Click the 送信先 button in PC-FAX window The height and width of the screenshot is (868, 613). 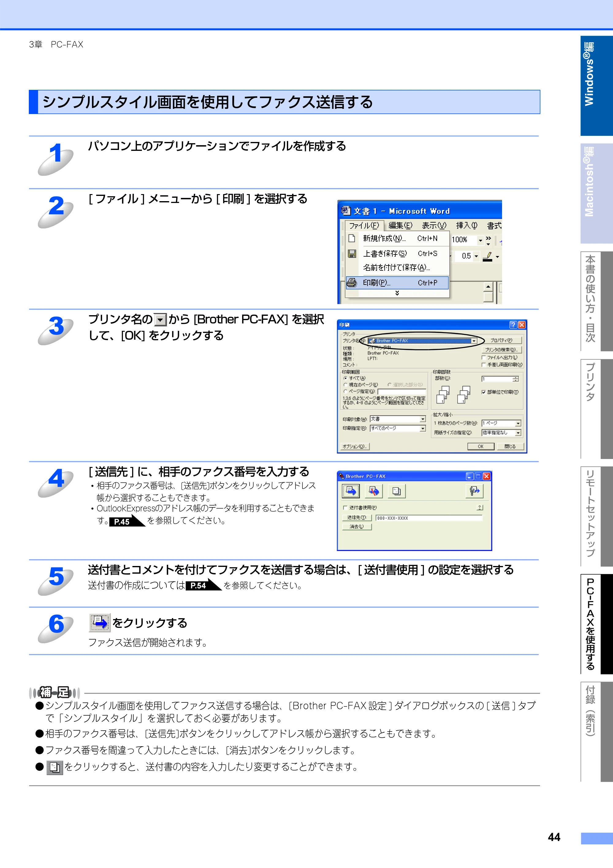tap(357, 518)
